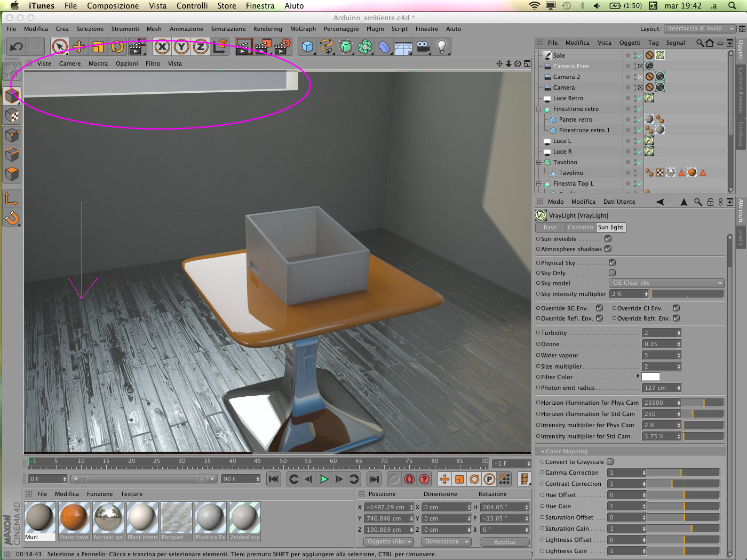Enable the Snap magnet tool
The image size is (747, 560).
(12, 218)
